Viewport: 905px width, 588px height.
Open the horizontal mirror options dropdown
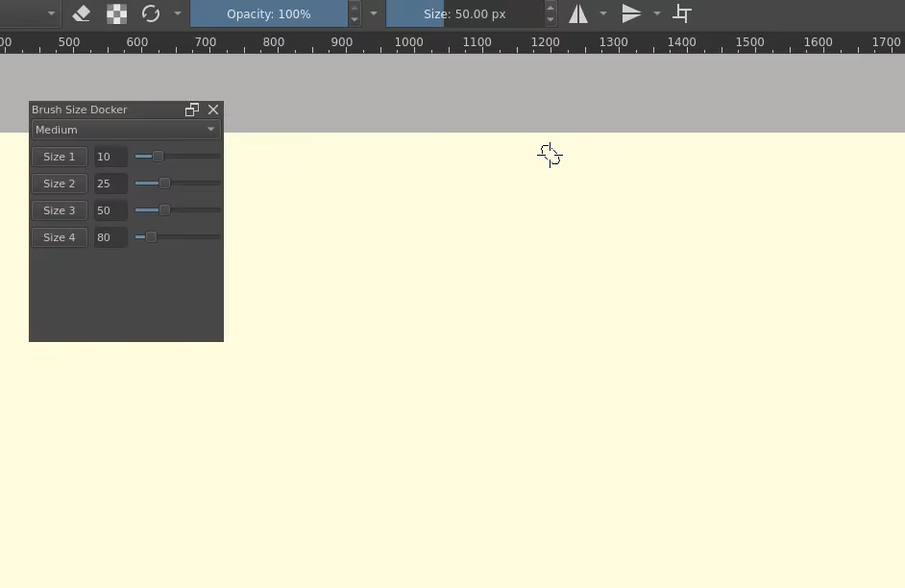[x=602, y=13]
